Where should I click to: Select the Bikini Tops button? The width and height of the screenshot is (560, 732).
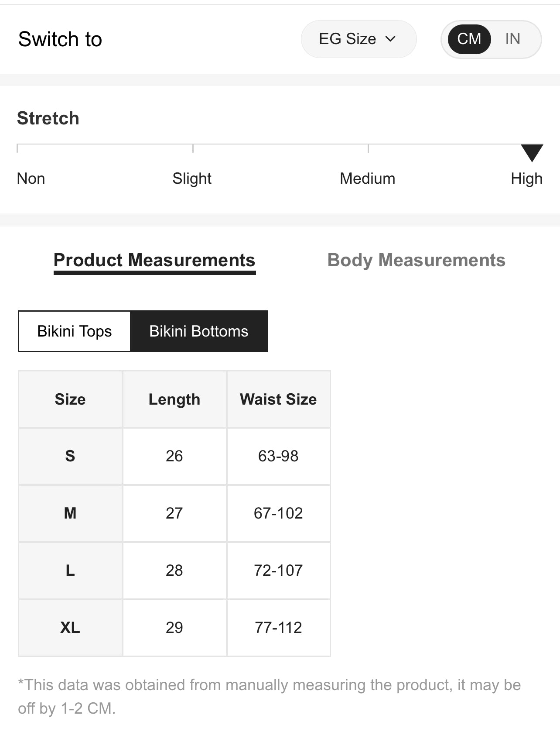(x=75, y=331)
